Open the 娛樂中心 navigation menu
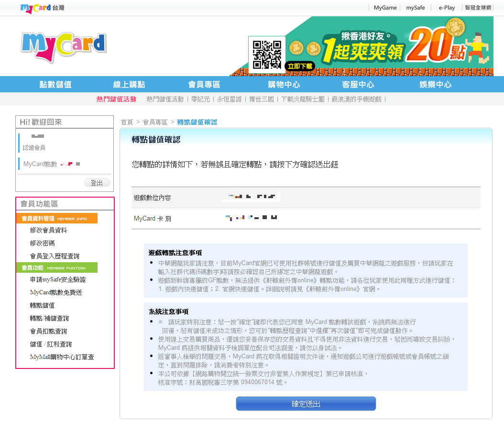 435,85
